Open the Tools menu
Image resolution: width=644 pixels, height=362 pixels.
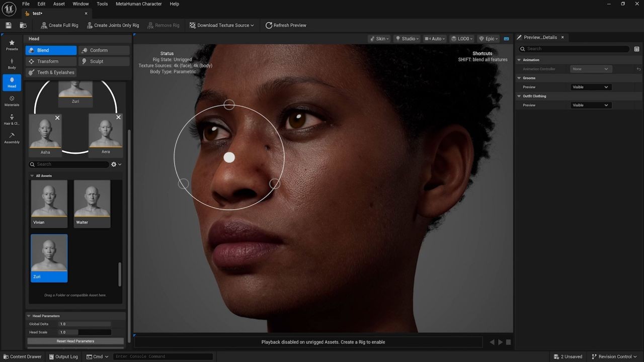(x=102, y=4)
